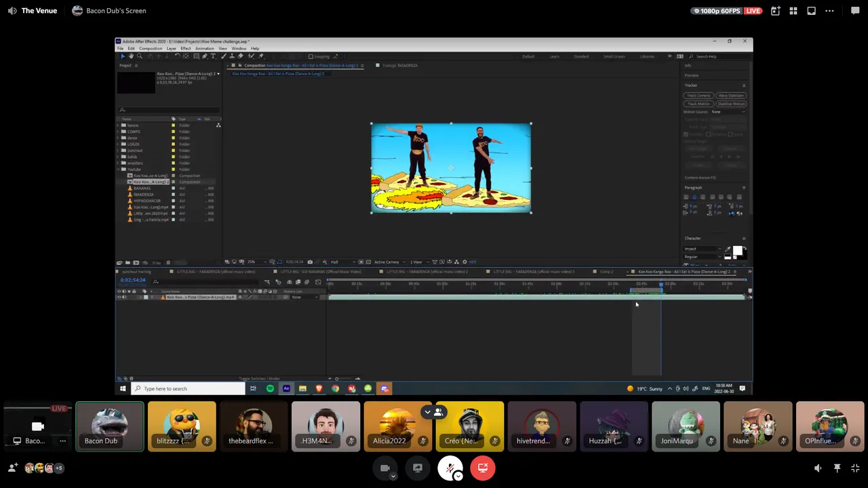Open the File menu
The height and width of the screenshot is (488, 868).
pyautogui.click(x=120, y=49)
